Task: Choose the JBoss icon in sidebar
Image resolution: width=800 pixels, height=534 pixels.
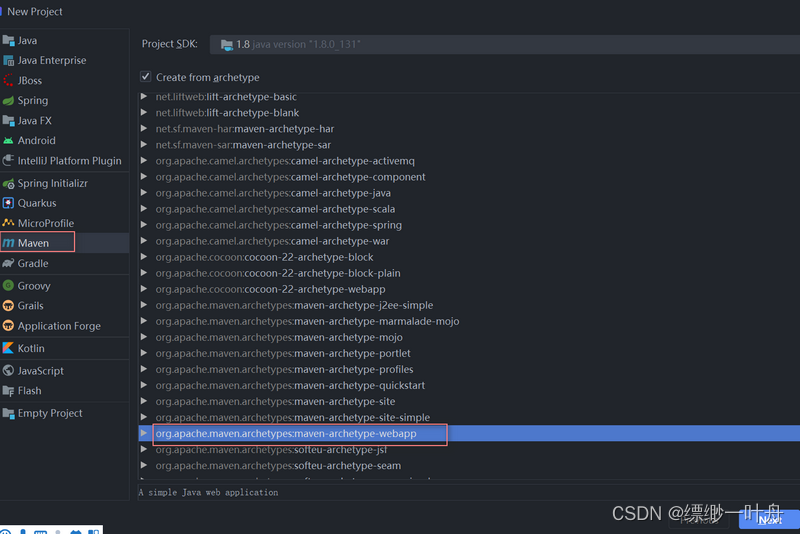Action: [x=8, y=81]
